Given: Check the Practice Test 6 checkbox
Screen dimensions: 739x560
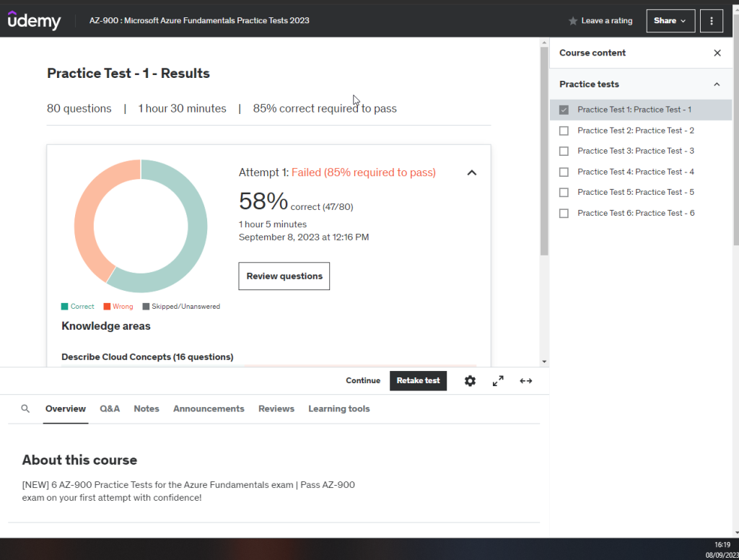Looking at the screenshot, I should coord(564,213).
